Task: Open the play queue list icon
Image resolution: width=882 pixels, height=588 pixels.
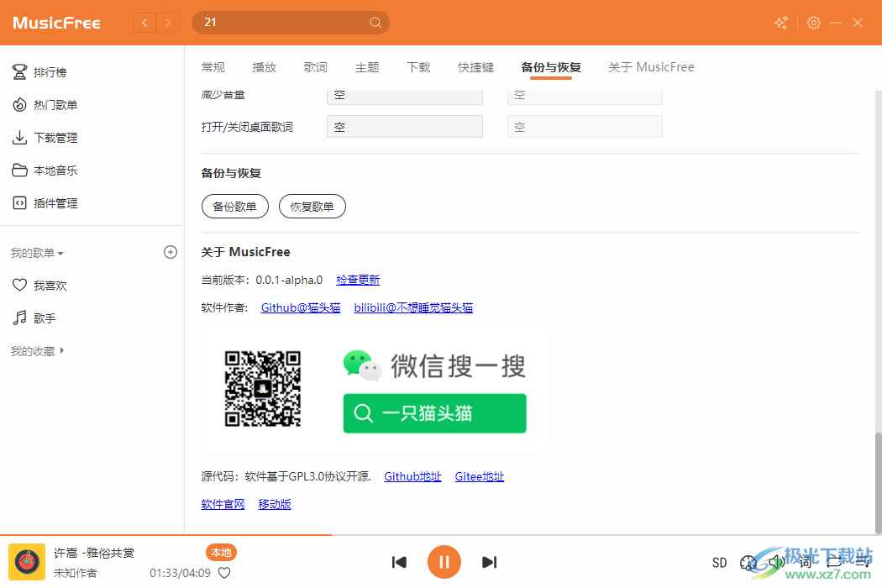Action: [x=863, y=562]
